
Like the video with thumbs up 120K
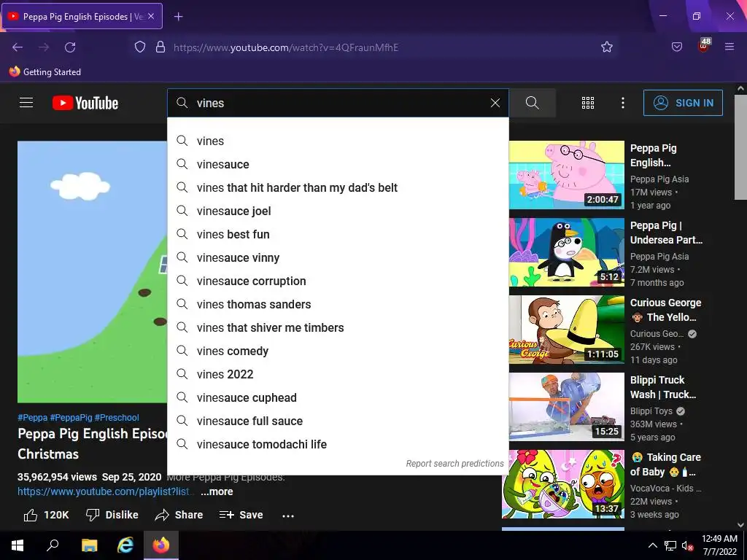click(46, 515)
